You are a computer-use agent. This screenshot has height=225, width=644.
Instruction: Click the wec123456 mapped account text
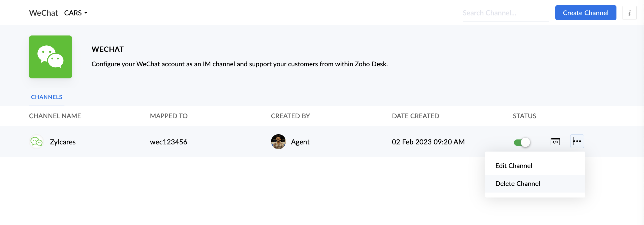pos(169,142)
